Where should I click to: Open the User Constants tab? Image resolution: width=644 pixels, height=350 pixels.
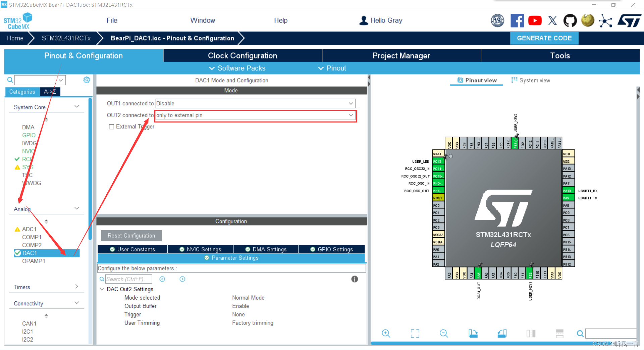132,249
